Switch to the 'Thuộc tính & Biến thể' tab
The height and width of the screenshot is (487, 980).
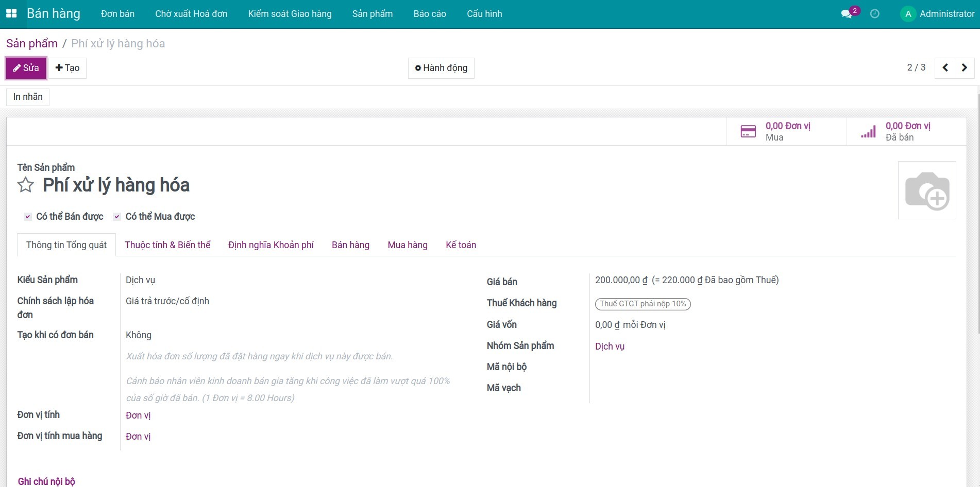pyautogui.click(x=167, y=245)
